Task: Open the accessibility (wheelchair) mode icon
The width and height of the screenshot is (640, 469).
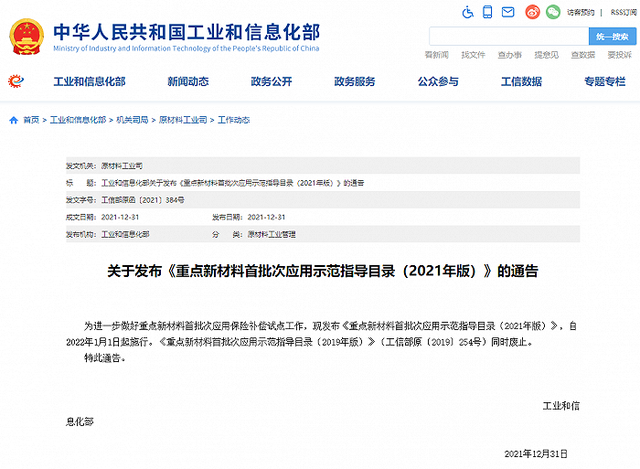Action: coord(469,12)
